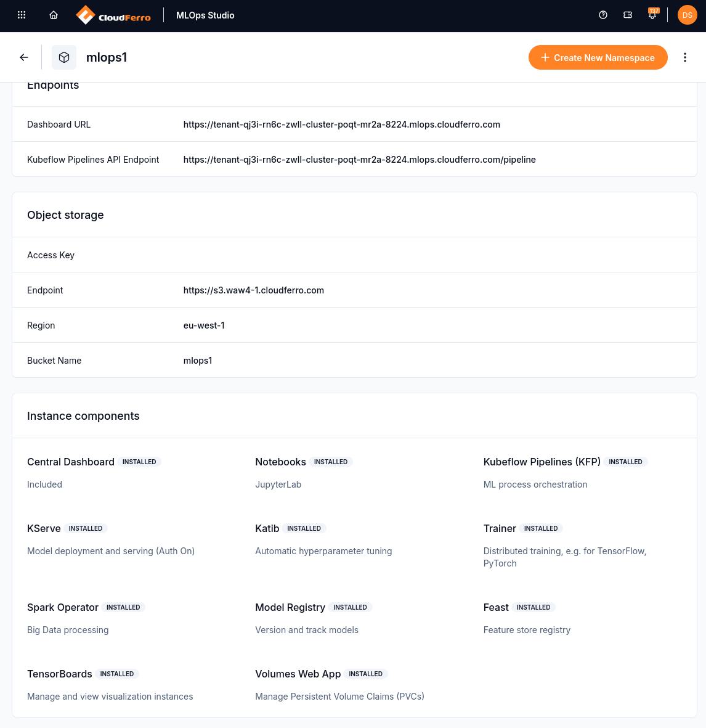Click the Region label
This screenshot has height=728, width=706.
pyautogui.click(x=41, y=325)
